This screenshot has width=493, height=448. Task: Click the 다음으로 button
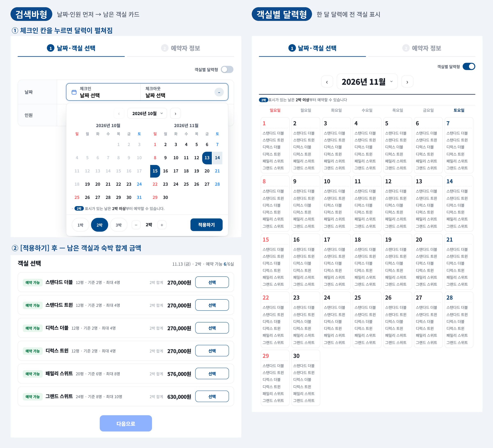126,423
